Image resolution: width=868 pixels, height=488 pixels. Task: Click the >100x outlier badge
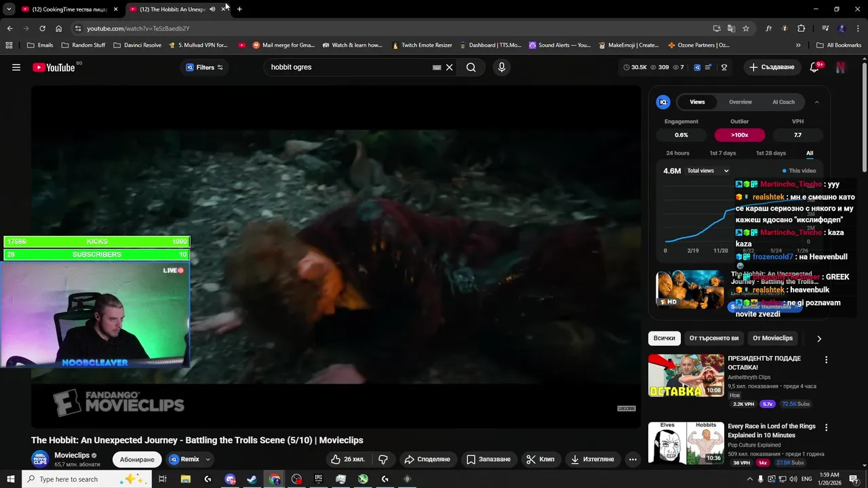click(739, 135)
